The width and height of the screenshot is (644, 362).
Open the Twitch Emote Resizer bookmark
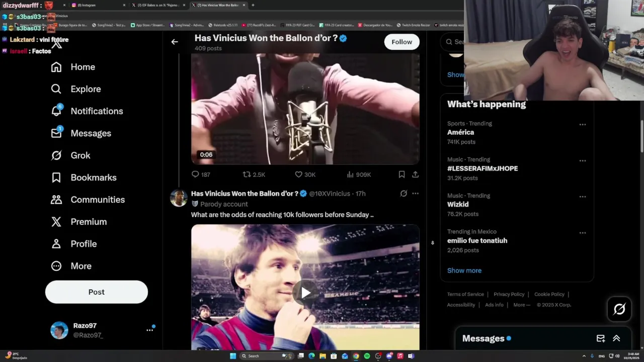pyautogui.click(x=413, y=25)
